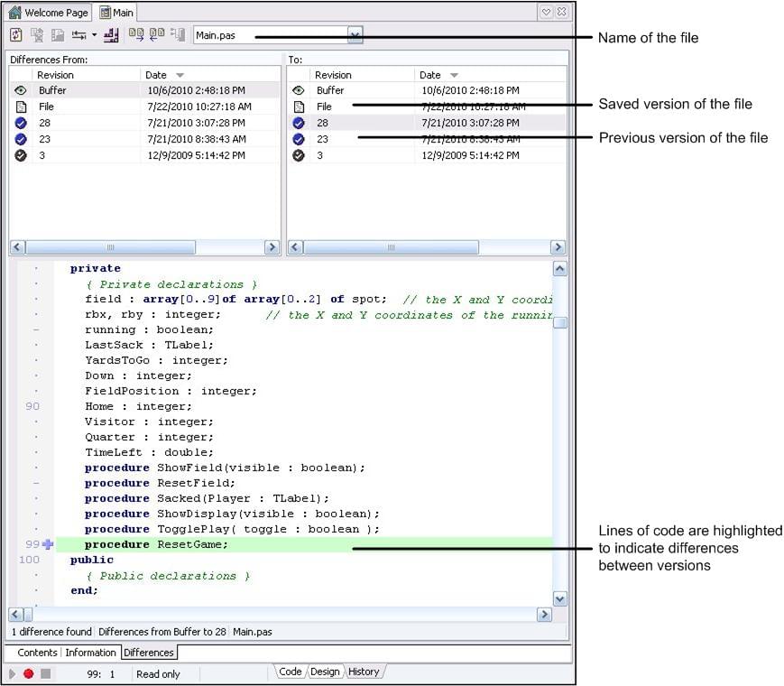Select File page icon in Differences From
Image resolution: width=784 pixels, height=686 pixels.
[21, 107]
